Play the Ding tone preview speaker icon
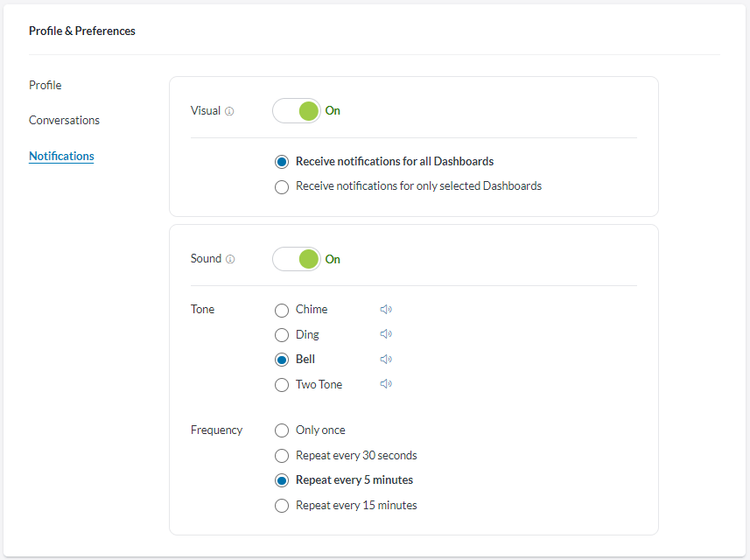 (386, 334)
